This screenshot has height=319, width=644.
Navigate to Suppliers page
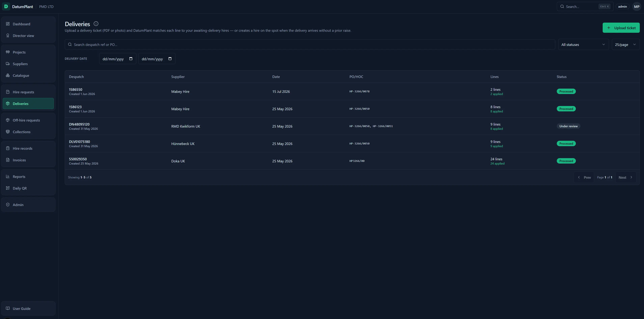click(28, 64)
